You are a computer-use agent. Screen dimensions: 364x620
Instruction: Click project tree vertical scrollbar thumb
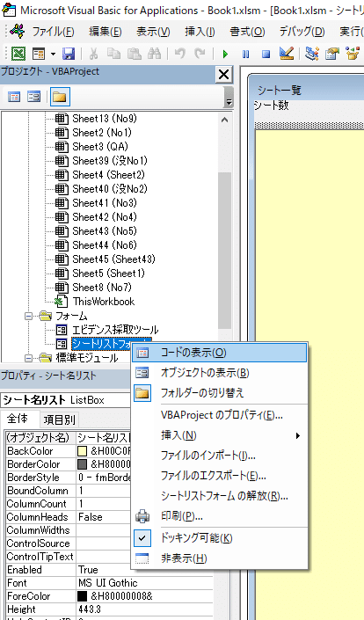point(225,252)
